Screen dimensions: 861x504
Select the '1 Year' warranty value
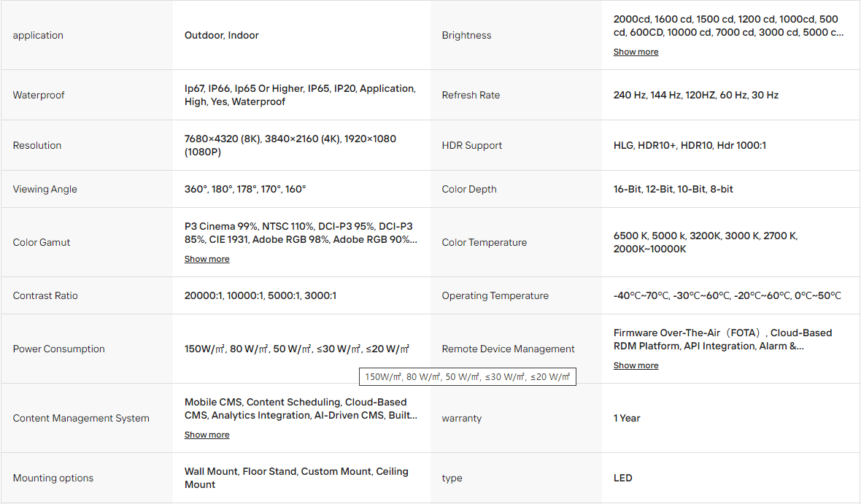pyautogui.click(x=627, y=418)
